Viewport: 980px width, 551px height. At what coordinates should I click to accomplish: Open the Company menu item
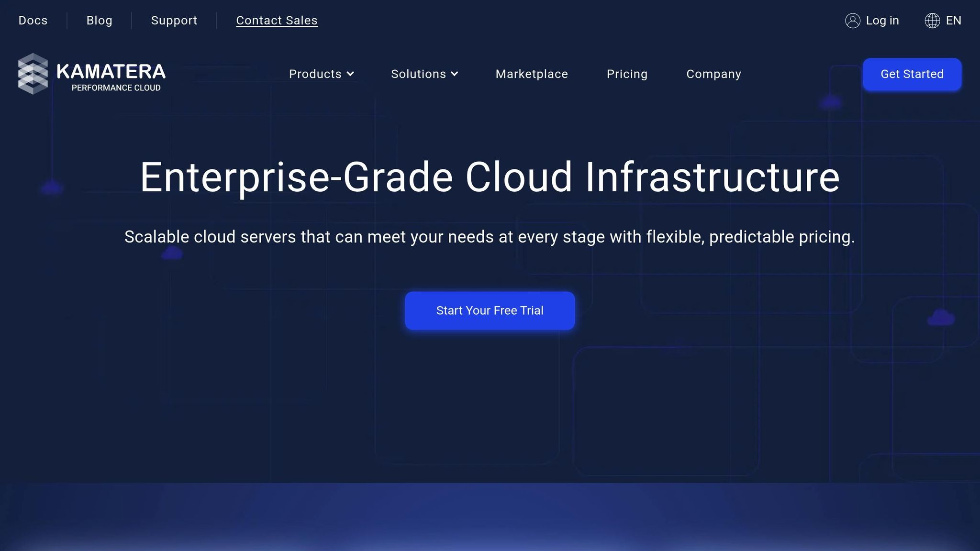713,74
